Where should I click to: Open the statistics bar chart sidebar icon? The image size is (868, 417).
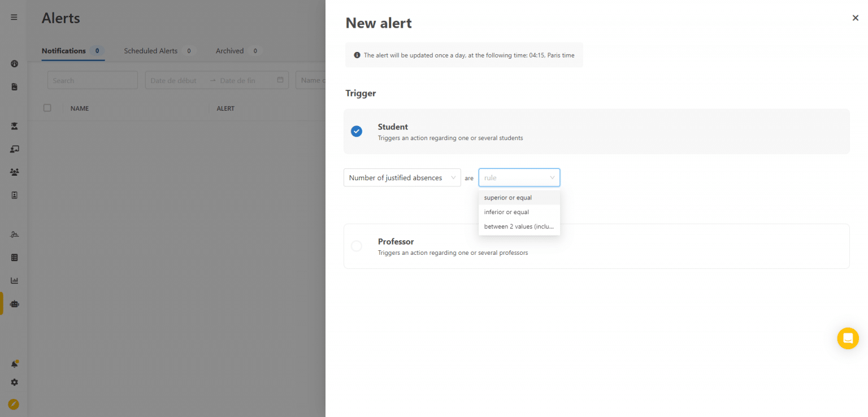tap(14, 280)
